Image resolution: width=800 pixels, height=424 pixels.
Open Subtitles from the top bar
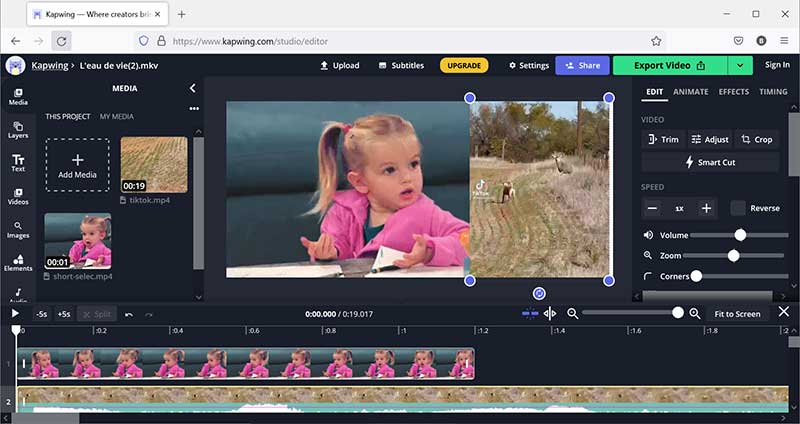[402, 65]
